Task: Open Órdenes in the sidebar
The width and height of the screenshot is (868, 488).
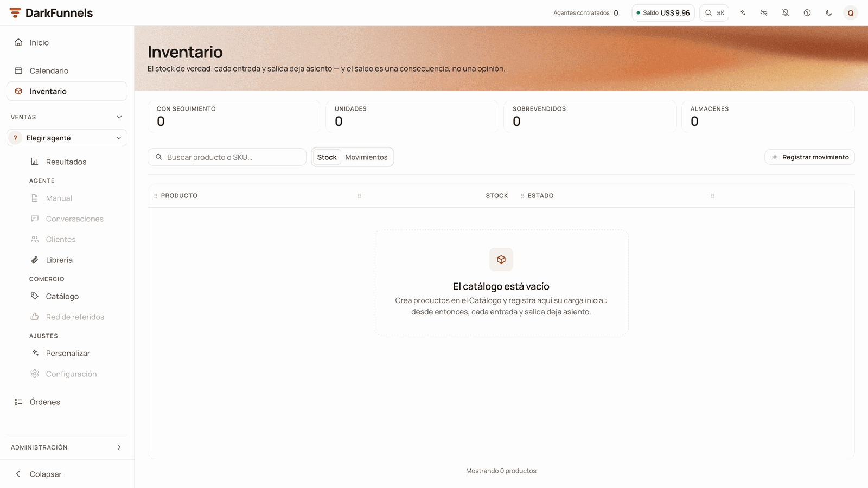Action: tap(67, 402)
